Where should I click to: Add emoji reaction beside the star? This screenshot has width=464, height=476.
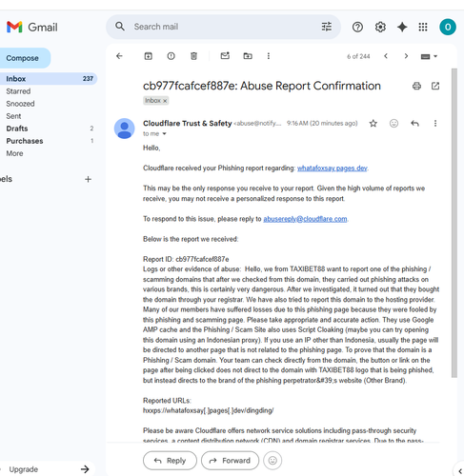(393, 123)
